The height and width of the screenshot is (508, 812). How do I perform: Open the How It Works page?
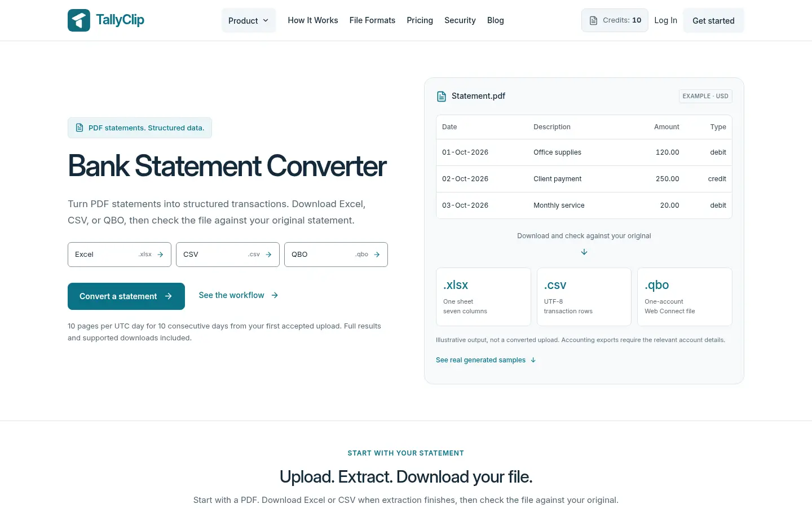pos(313,20)
